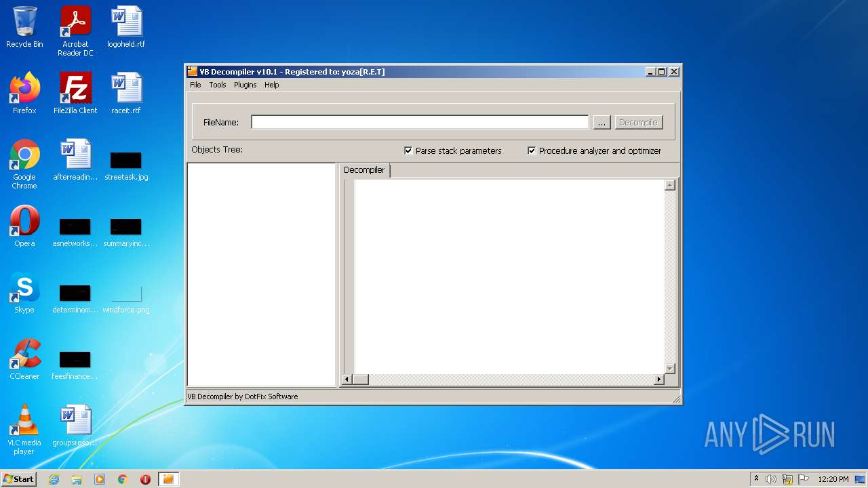
Task: Open Chrome from taskbar
Action: pyautogui.click(x=123, y=479)
